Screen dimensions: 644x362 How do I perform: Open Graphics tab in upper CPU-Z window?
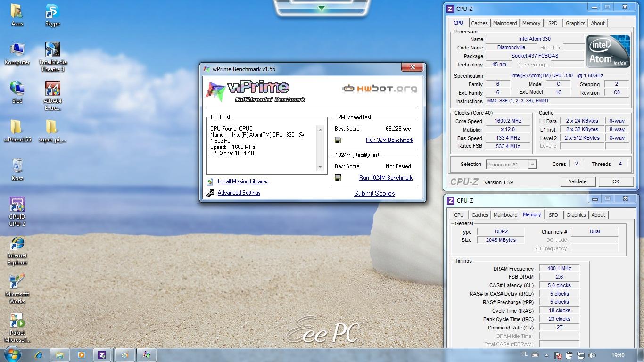(x=576, y=23)
